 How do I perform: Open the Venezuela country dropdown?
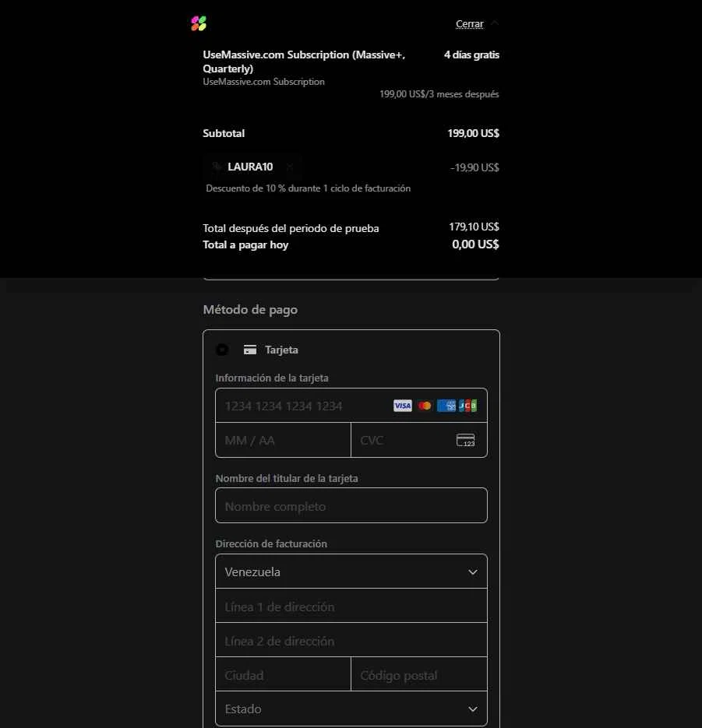click(x=351, y=571)
